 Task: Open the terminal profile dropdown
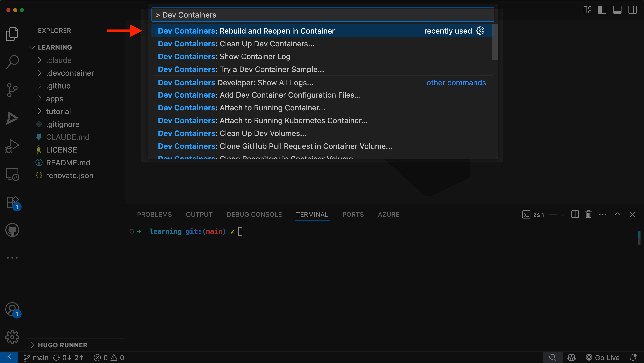562,214
